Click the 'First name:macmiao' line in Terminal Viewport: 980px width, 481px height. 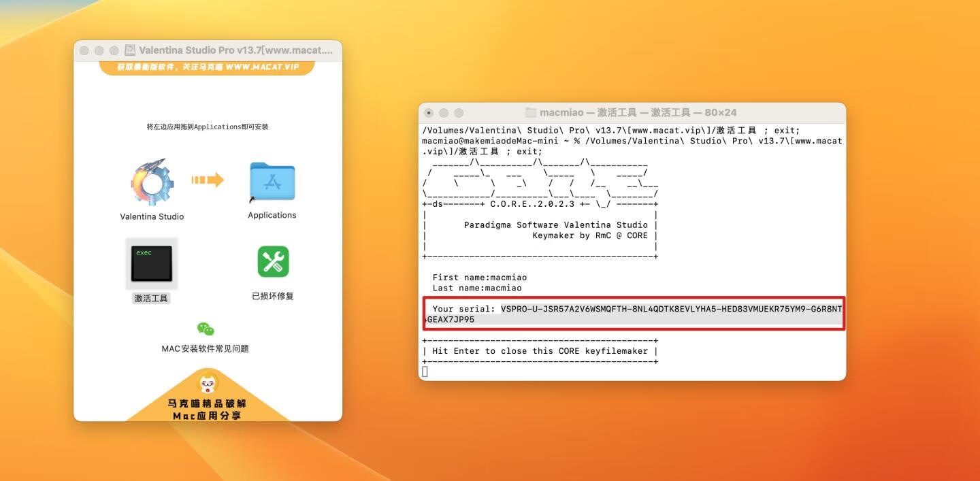point(480,277)
